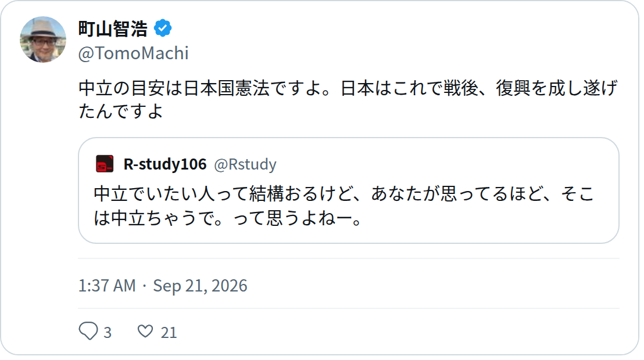The width and height of the screenshot is (644, 360).
Task: Open the 町山智浩 display name link
Action: tap(113, 28)
